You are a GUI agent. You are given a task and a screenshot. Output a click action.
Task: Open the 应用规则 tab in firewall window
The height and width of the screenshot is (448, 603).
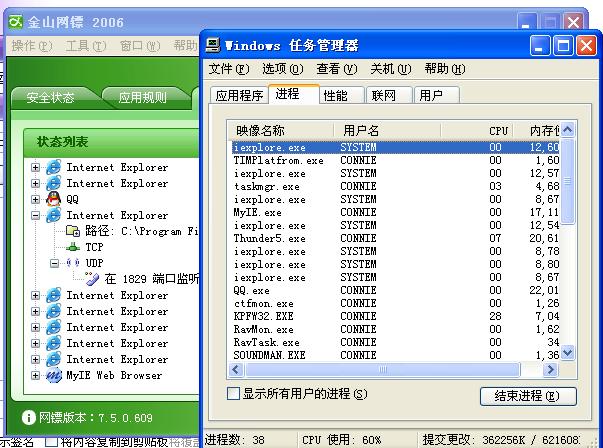click(x=143, y=98)
